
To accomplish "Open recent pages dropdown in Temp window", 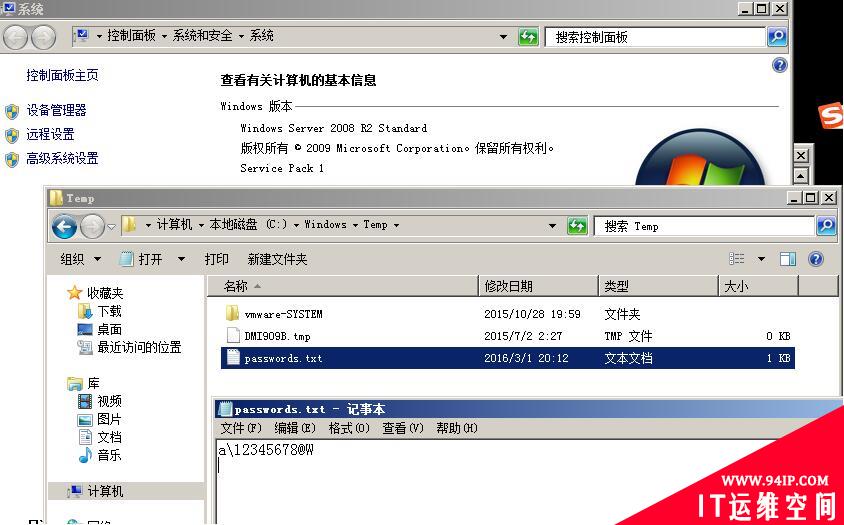I will [111, 227].
